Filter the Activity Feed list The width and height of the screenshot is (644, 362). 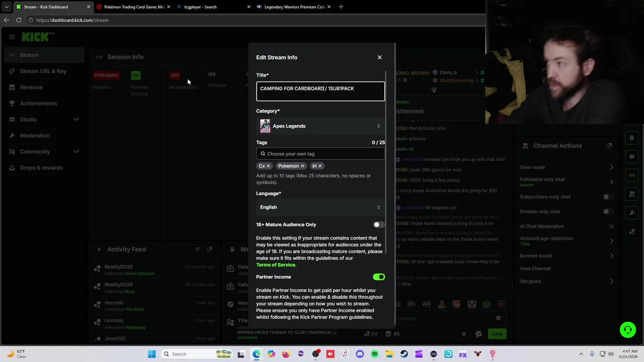click(197, 249)
